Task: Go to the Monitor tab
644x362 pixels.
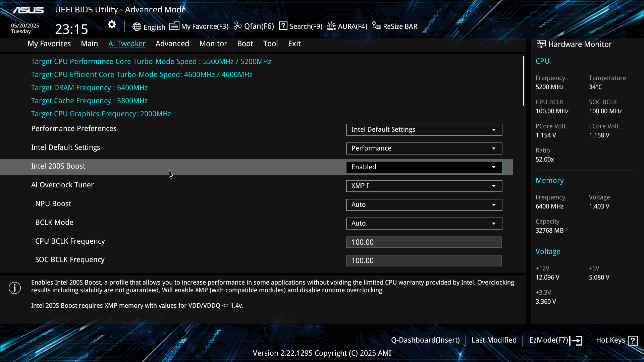Action: (213, 44)
